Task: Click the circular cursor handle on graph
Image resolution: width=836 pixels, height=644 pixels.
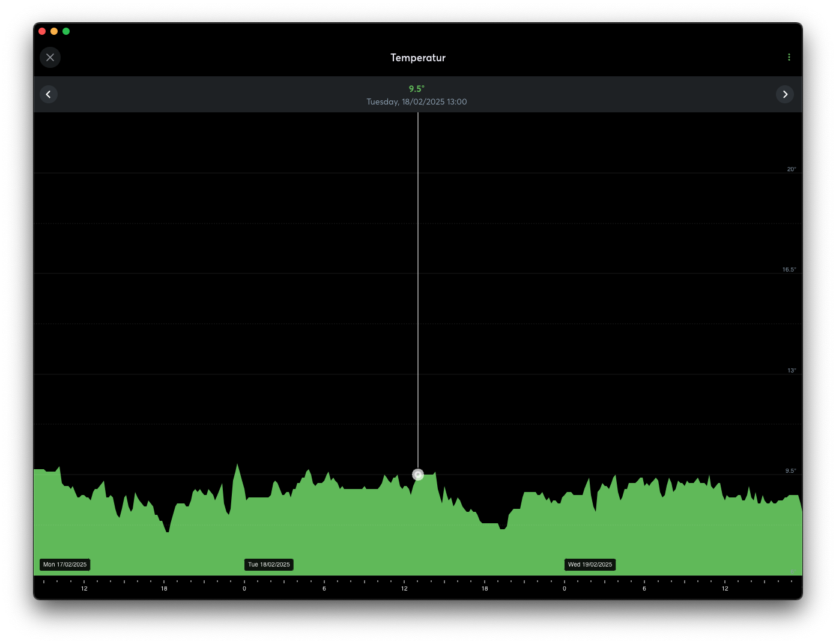Action: click(x=418, y=475)
